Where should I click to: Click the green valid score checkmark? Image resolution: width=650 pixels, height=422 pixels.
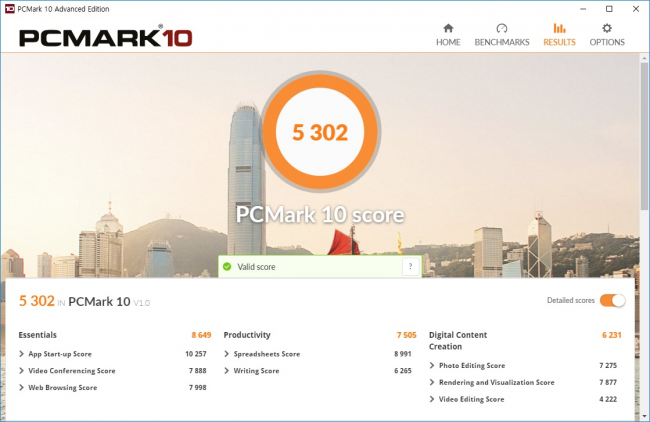(228, 267)
